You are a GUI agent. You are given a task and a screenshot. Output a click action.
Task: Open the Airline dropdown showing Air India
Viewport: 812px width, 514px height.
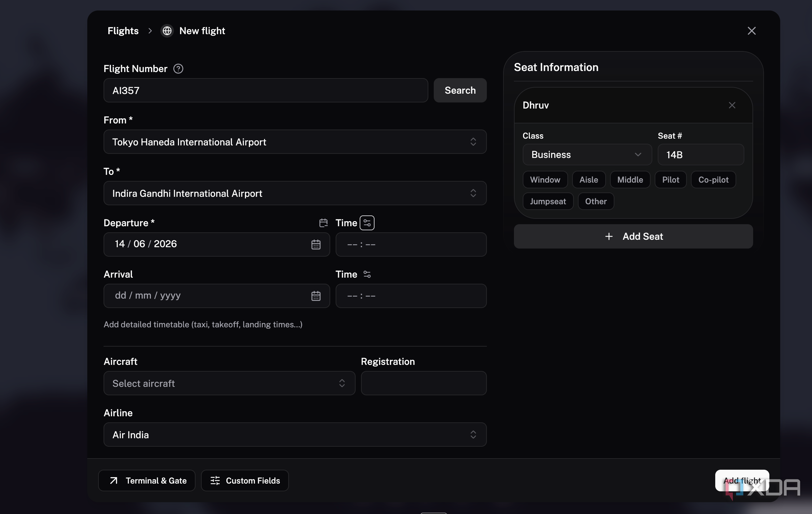[295, 435]
